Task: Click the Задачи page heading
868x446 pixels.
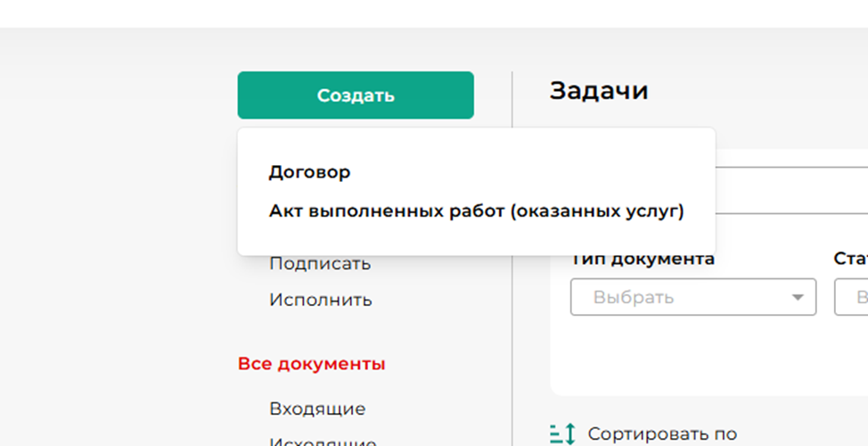Action: (598, 90)
